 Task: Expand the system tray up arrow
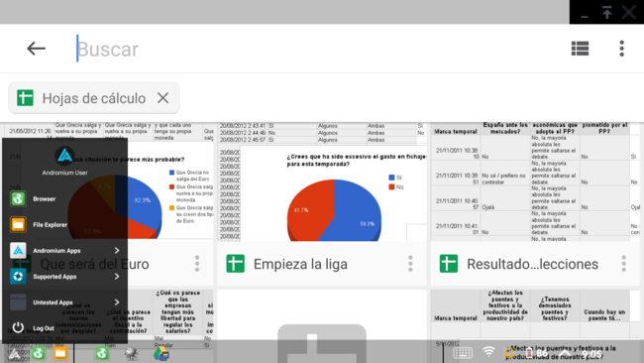[x=565, y=353]
